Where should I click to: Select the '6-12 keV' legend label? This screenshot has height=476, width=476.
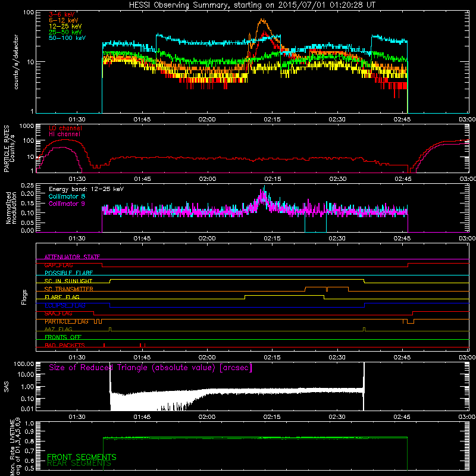(x=64, y=20)
